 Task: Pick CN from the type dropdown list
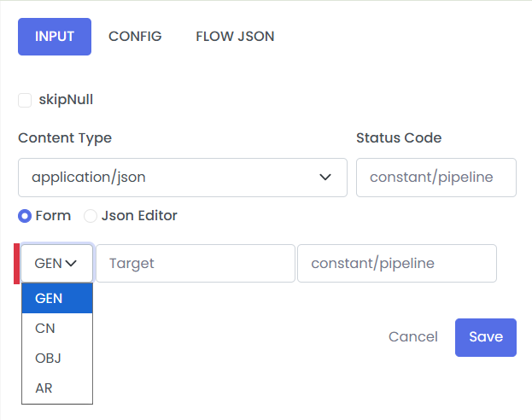56,328
